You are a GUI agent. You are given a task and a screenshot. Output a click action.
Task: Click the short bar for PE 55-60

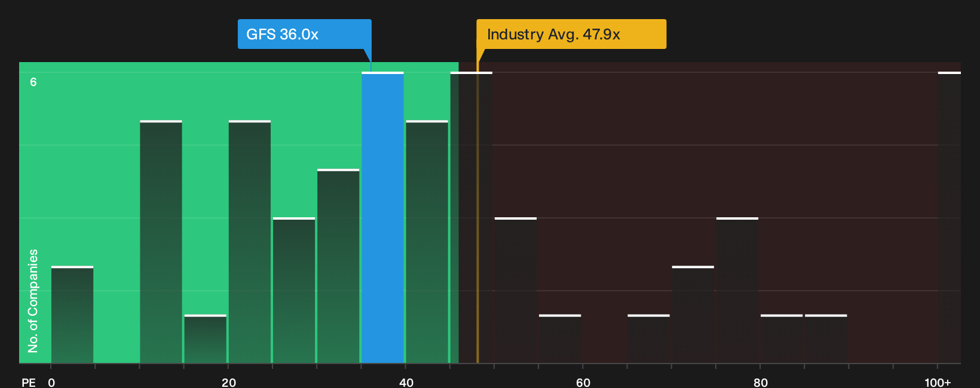(560, 338)
